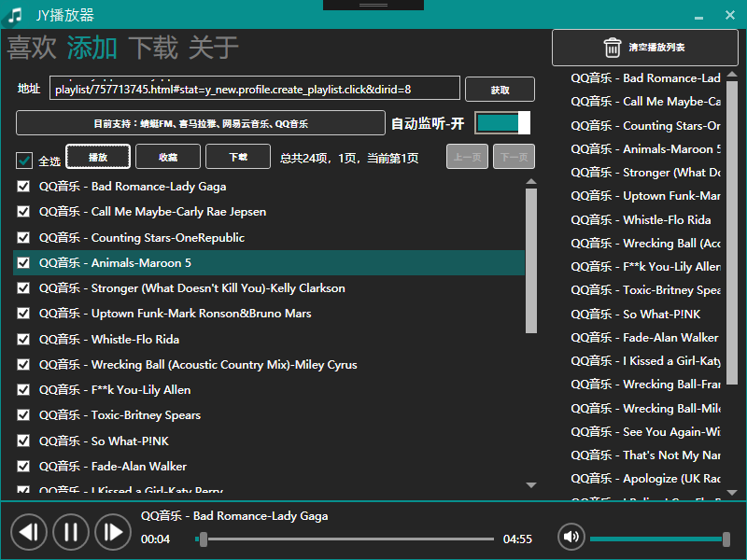Pause the current song
747x560 pixels.
(71, 532)
